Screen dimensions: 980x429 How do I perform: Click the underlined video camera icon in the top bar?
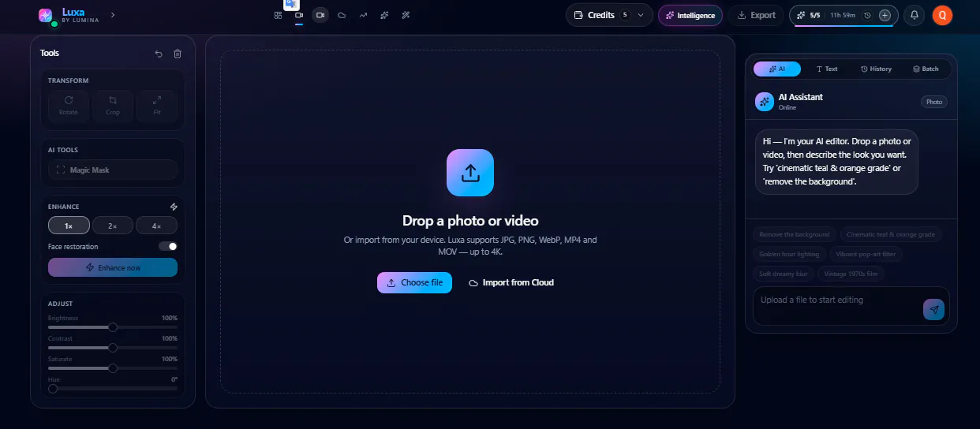tap(299, 15)
